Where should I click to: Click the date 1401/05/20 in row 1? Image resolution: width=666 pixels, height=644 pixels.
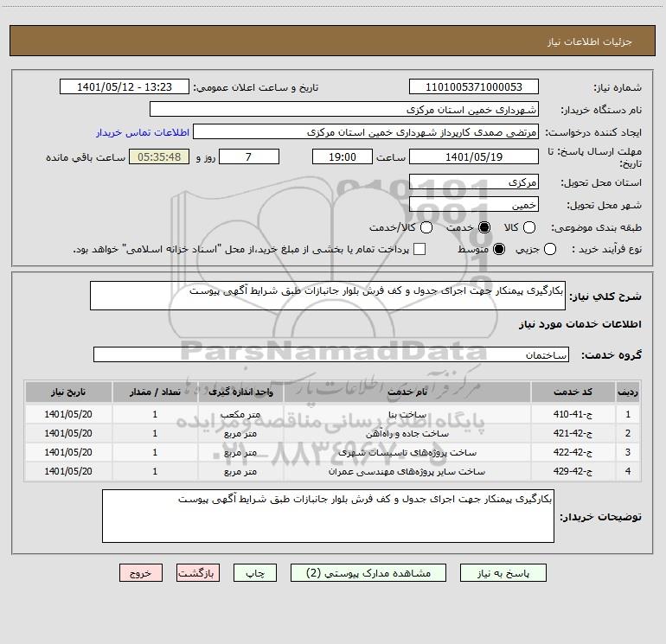click(68, 414)
